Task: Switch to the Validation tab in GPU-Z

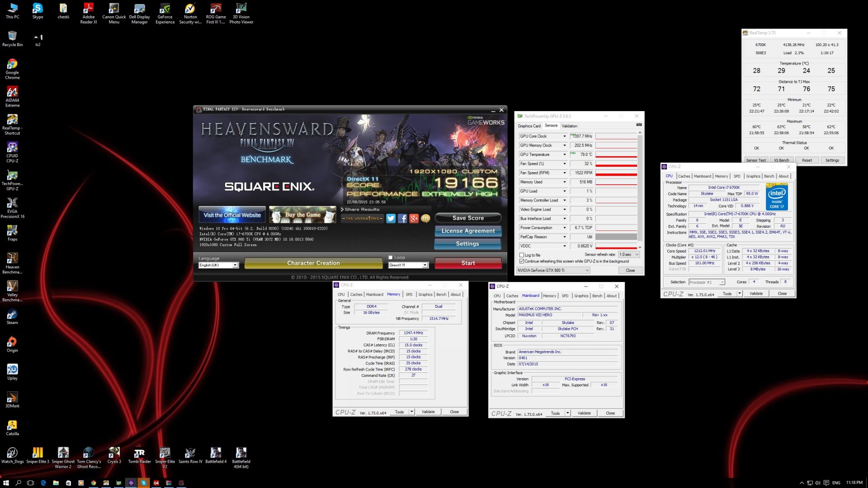Action: pos(569,126)
